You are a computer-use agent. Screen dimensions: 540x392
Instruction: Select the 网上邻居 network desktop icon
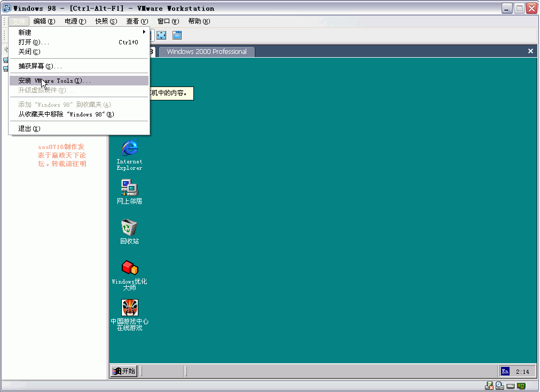[129, 192]
